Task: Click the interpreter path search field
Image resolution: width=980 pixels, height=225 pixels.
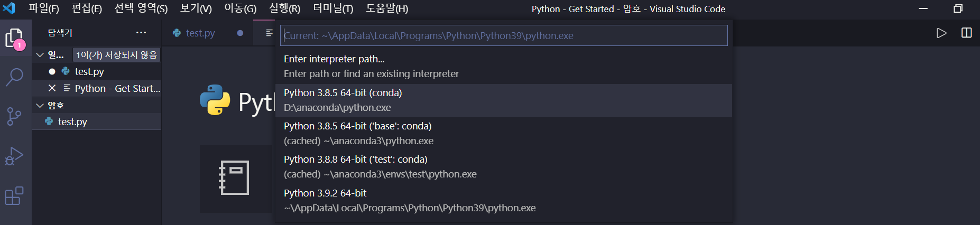Action: click(x=504, y=35)
